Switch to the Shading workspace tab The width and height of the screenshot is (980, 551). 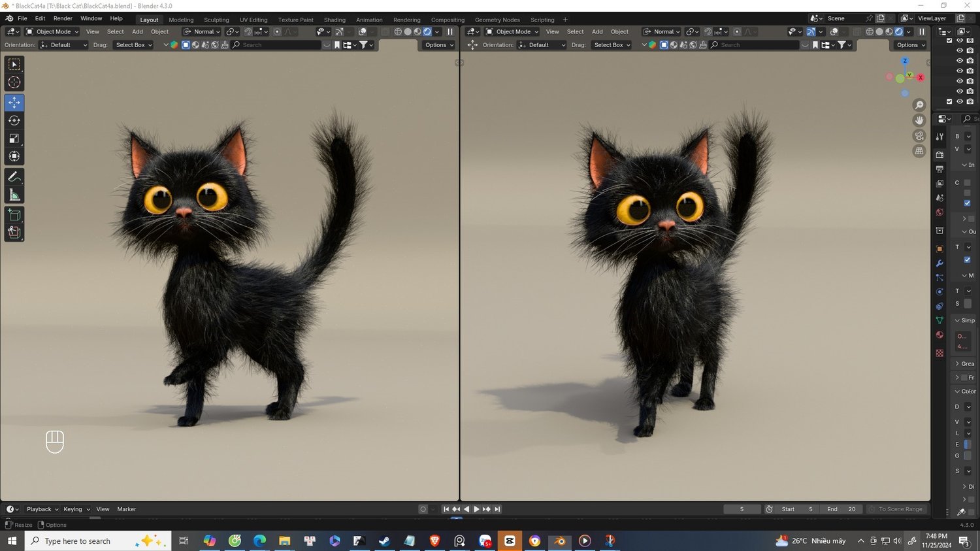[335, 20]
